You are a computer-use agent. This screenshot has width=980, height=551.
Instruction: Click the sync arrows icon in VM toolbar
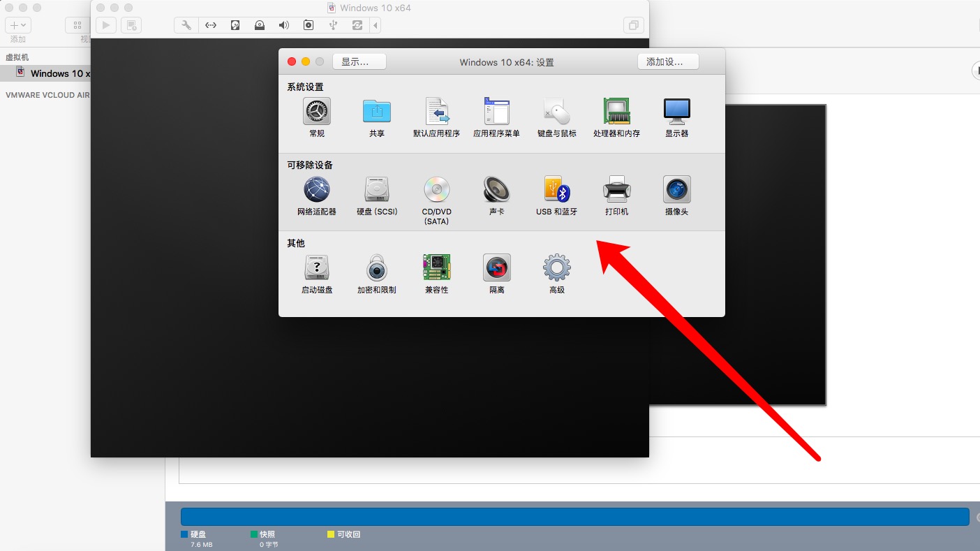pyautogui.click(x=357, y=25)
